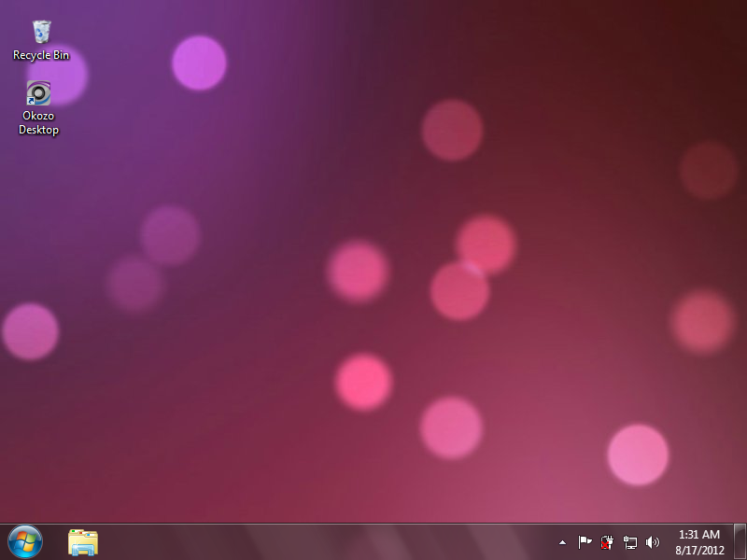Click the "Recycle Bin" label text
This screenshot has height=560, width=747.
pyautogui.click(x=41, y=55)
